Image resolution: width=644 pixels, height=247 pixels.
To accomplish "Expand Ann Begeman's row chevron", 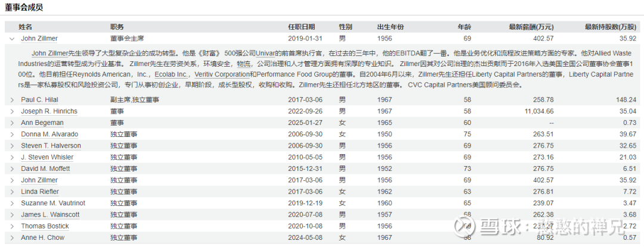I will click(11, 123).
